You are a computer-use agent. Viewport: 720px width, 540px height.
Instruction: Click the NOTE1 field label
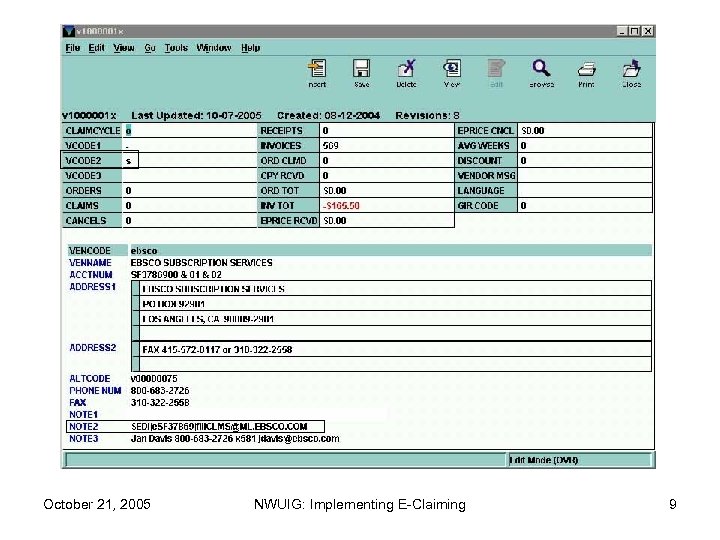(x=84, y=415)
